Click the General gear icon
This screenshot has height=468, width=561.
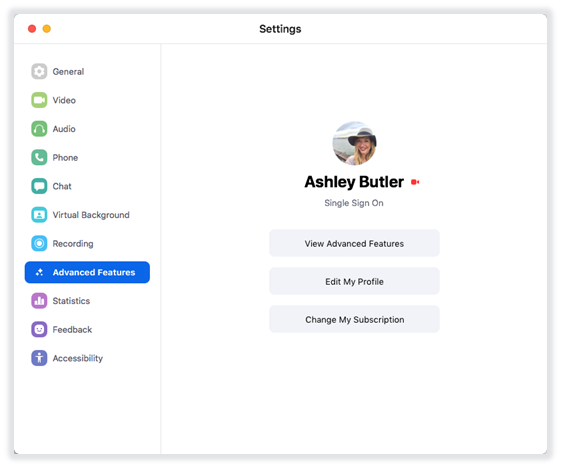tap(39, 71)
